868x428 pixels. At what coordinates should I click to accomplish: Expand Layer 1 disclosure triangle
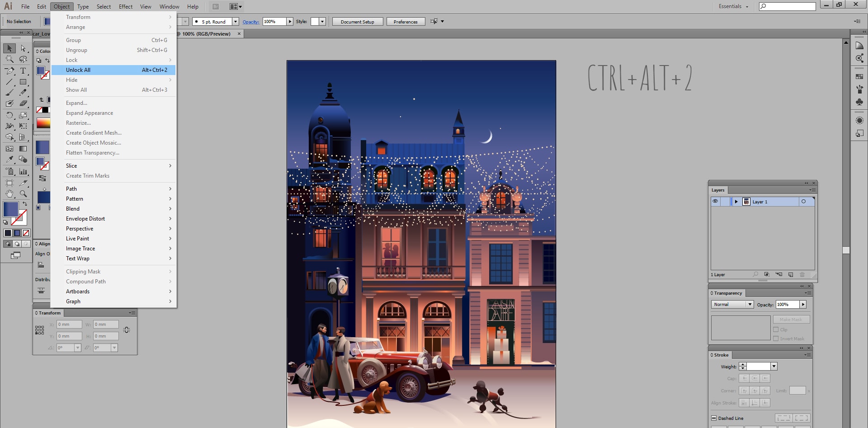click(736, 202)
